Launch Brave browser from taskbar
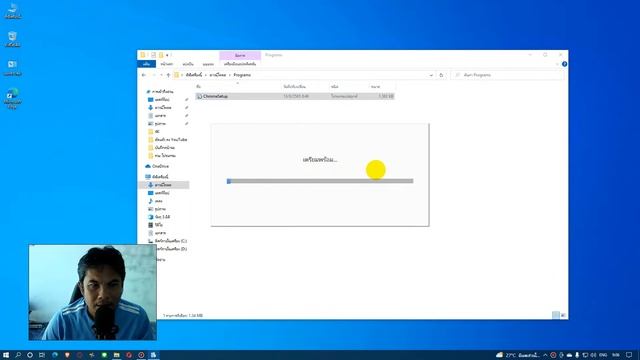This screenshot has width=640, height=360. pos(67,355)
